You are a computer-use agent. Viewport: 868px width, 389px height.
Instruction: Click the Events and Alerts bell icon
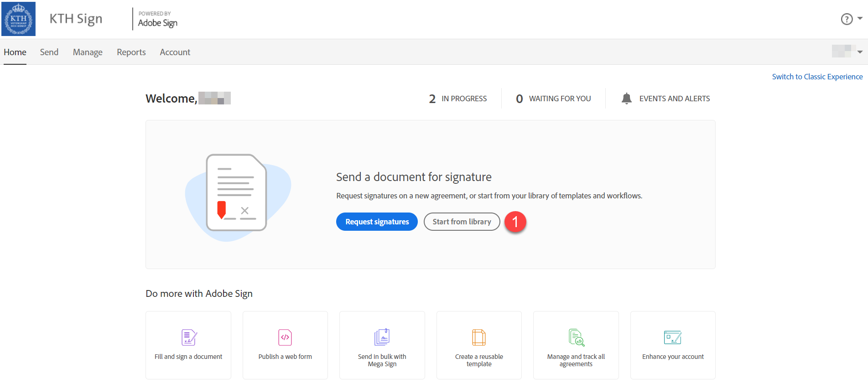tap(627, 99)
